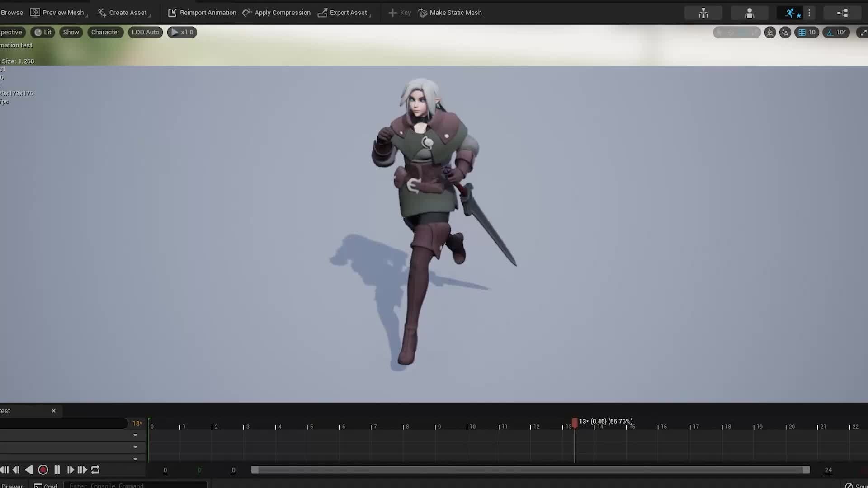The width and height of the screenshot is (868, 488).
Task: Toggle the Lit viewport shading mode
Action: [x=42, y=32]
